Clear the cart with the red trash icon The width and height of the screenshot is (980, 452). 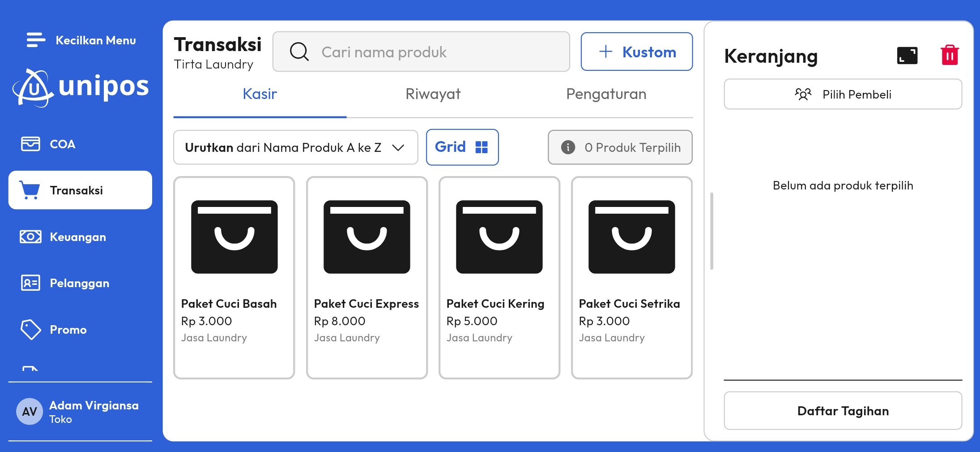click(950, 54)
